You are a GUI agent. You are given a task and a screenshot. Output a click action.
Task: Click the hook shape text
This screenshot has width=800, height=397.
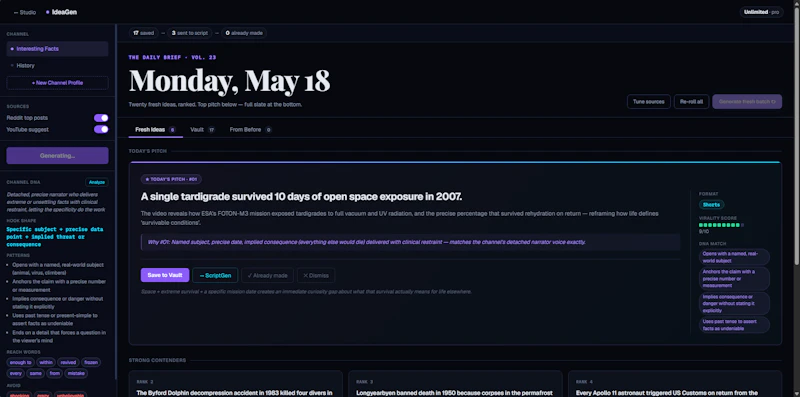(x=54, y=237)
